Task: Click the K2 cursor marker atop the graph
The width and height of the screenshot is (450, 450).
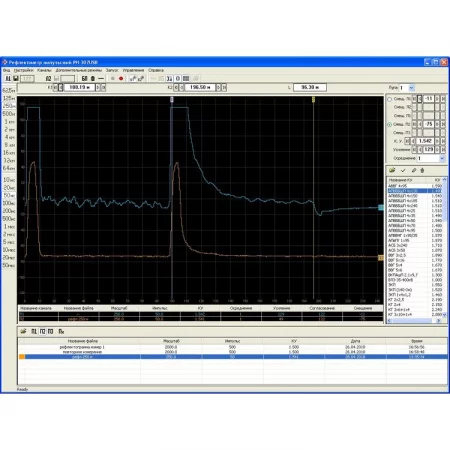Action: (x=313, y=99)
